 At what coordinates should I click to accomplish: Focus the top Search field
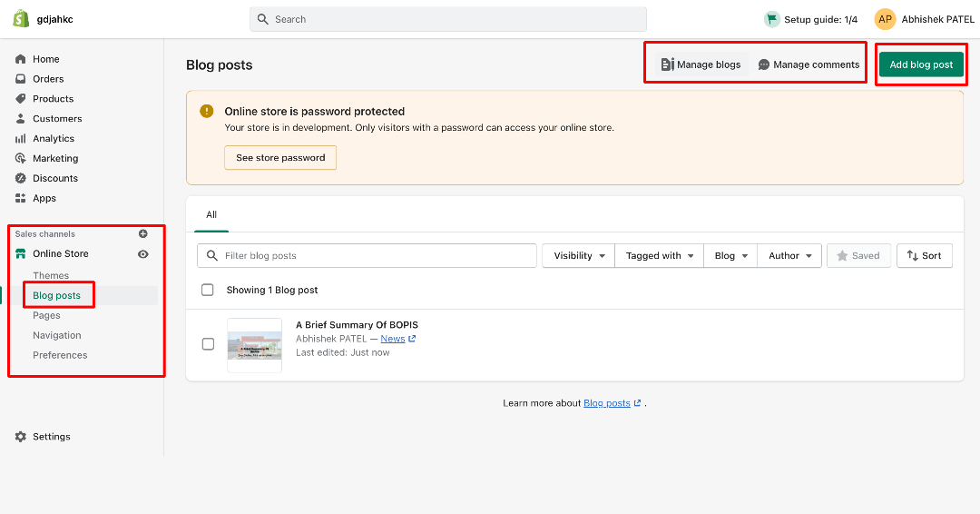tap(448, 19)
